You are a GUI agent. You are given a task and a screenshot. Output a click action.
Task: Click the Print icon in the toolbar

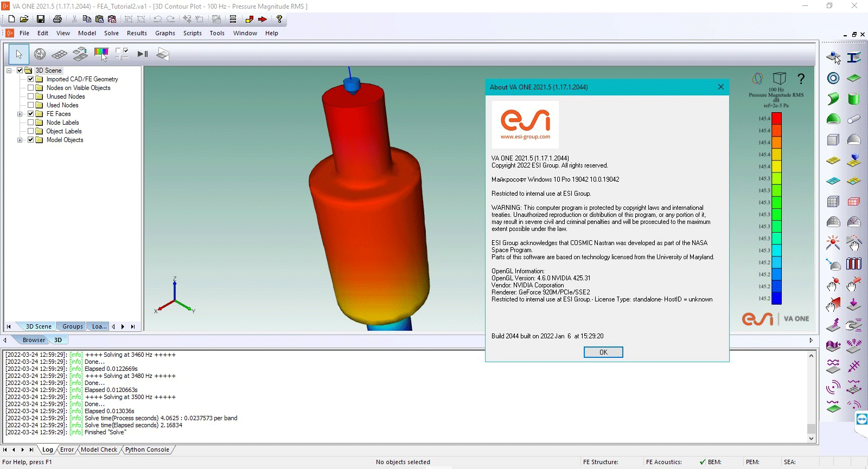coord(58,19)
